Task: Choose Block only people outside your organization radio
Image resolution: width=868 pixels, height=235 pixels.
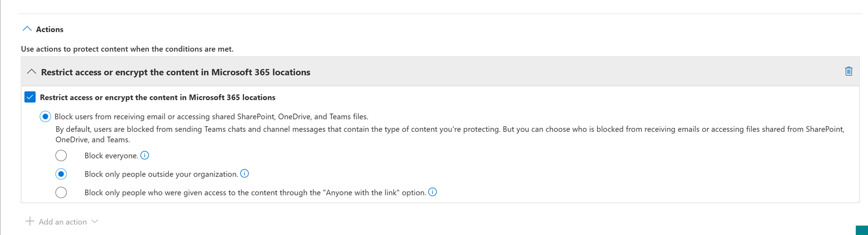Action: (61, 174)
